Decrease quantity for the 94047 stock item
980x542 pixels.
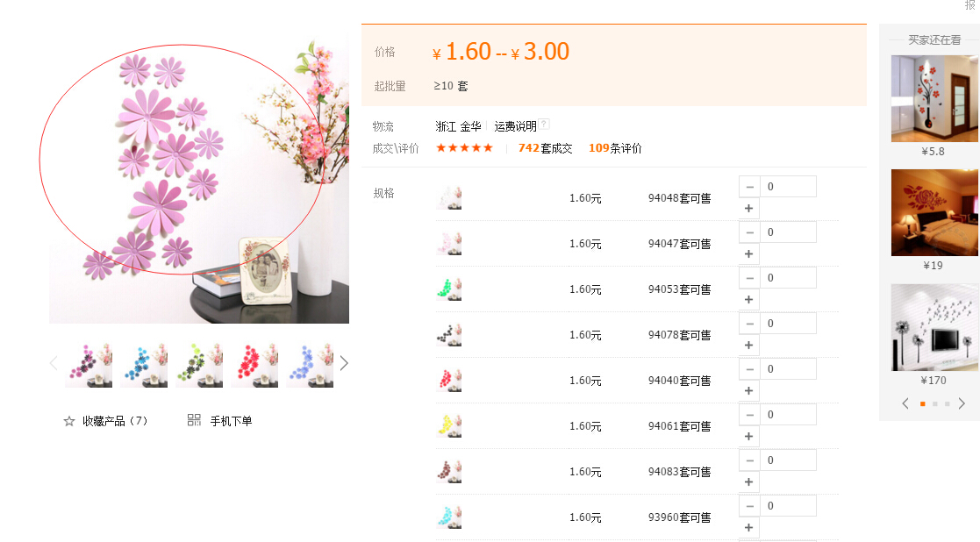(749, 232)
